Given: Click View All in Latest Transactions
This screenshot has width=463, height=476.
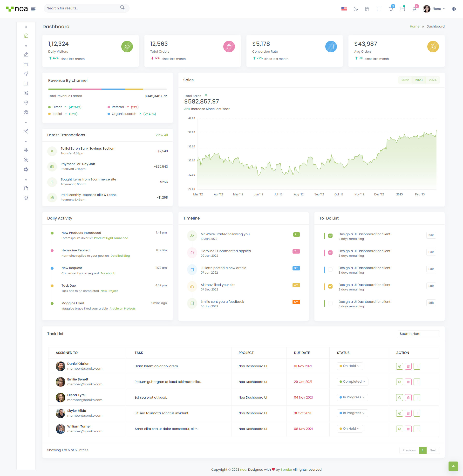Looking at the screenshot, I should pyautogui.click(x=162, y=135).
